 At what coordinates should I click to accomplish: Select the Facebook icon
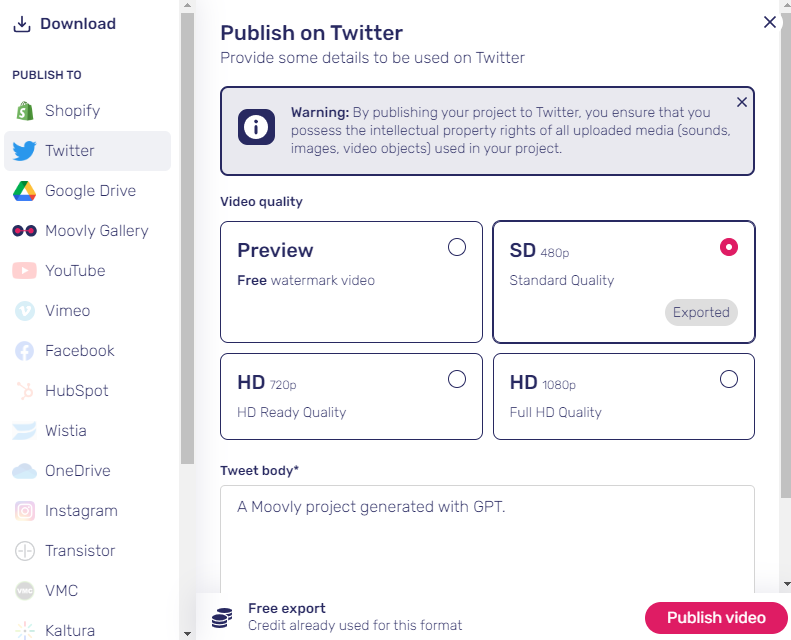coord(24,351)
